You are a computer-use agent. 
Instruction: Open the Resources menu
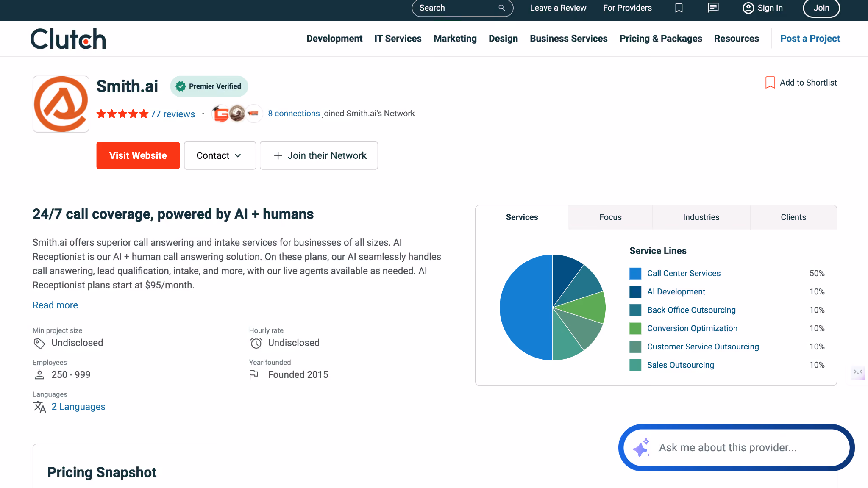click(x=737, y=39)
